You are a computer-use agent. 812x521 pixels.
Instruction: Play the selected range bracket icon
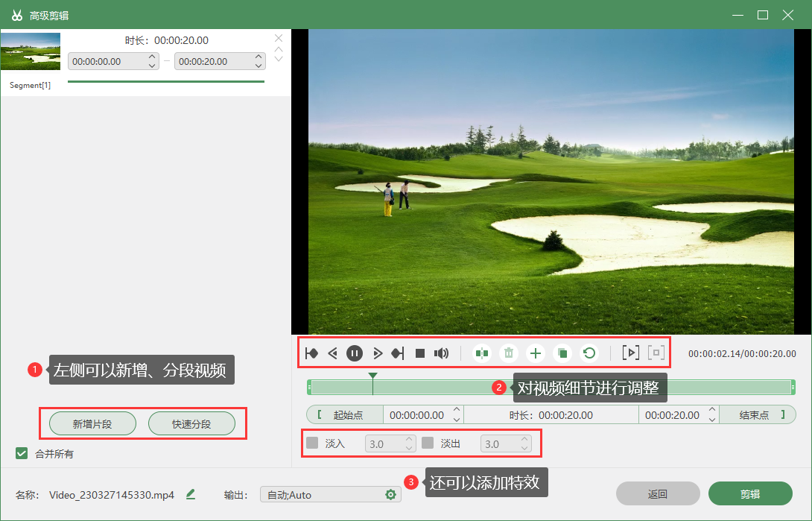[x=631, y=353]
